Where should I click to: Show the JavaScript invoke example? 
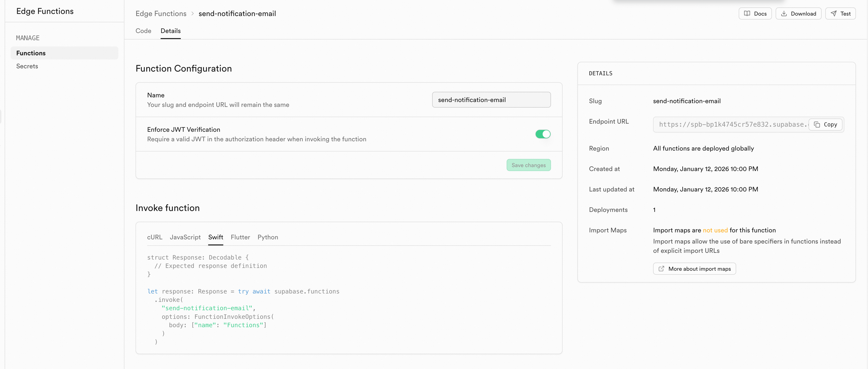(185, 237)
